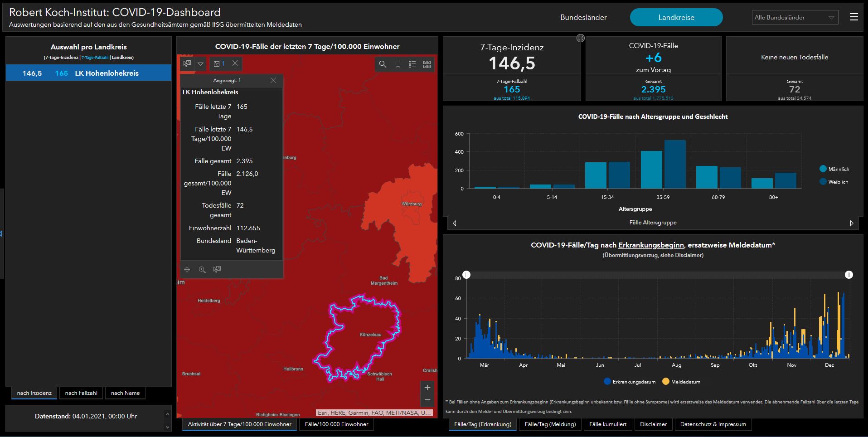
Task: Toggle the Landkreise view button
Action: pyautogui.click(x=676, y=18)
